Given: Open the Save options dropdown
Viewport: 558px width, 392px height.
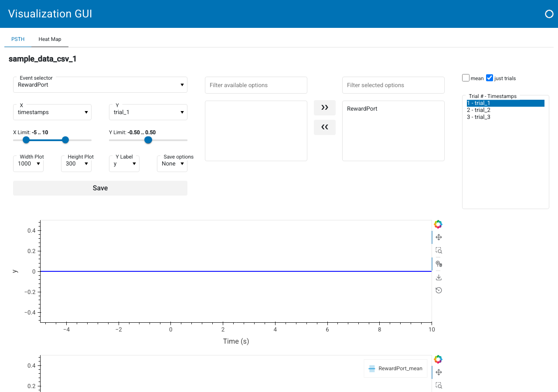Looking at the screenshot, I should (172, 164).
